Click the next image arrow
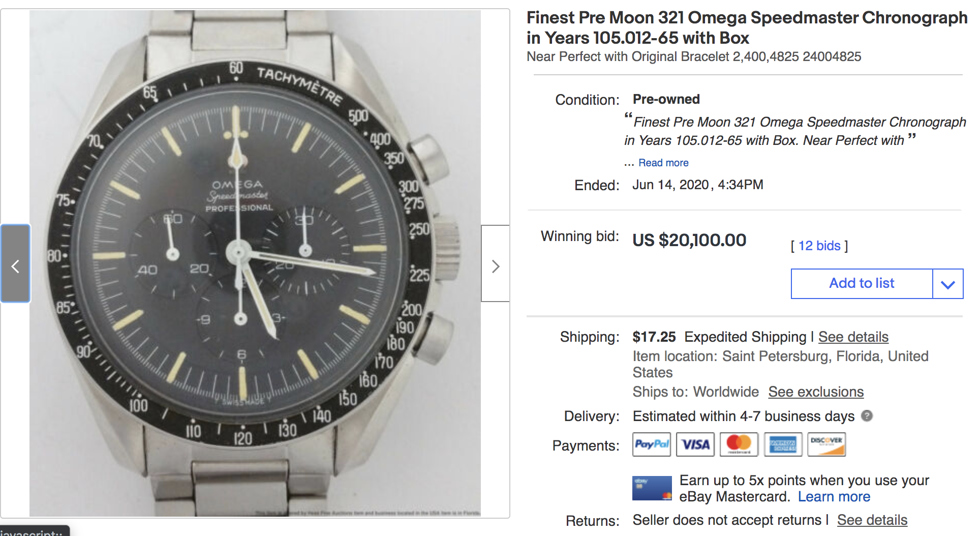This screenshot has width=980, height=536. click(x=496, y=264)
